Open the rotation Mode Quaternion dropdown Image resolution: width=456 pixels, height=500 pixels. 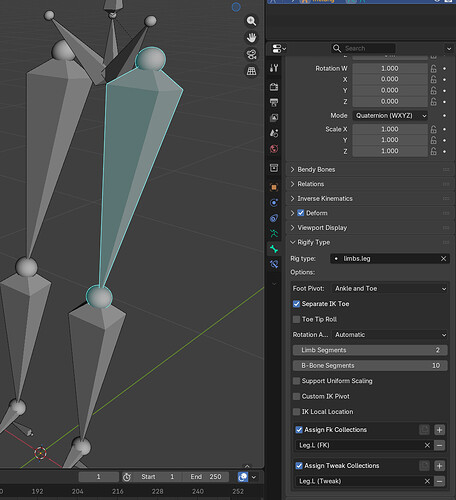pos(390,116)
